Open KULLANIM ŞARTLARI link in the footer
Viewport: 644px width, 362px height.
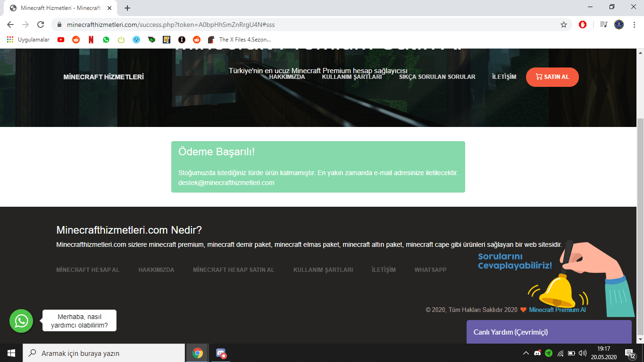pyautogui.click(x=323, y=270)
